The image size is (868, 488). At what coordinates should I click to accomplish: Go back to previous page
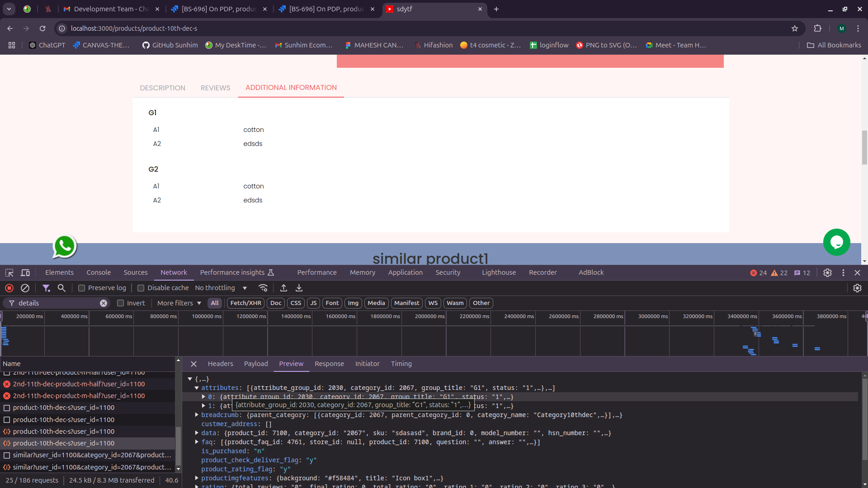[x=10, y=28]
